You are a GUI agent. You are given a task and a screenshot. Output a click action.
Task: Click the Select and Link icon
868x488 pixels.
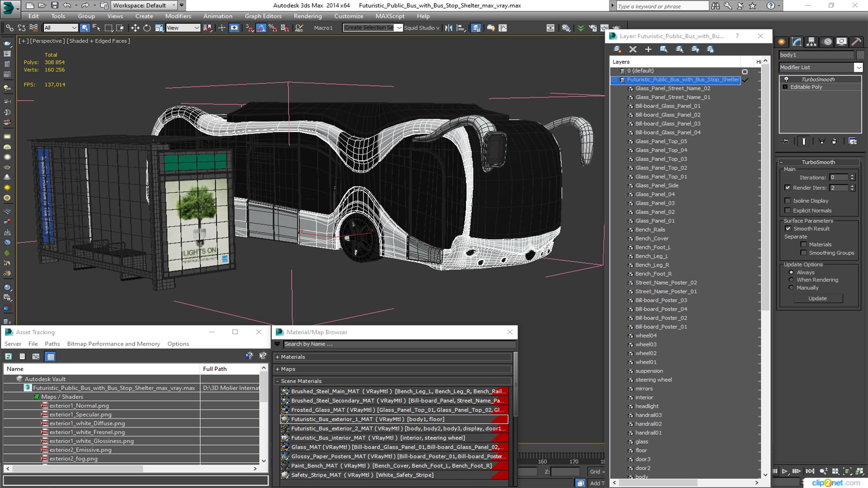point(9,28)
